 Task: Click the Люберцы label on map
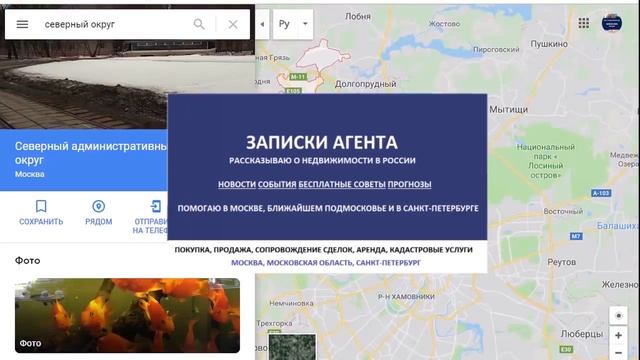pyautogui.click(x=581, y=334)
